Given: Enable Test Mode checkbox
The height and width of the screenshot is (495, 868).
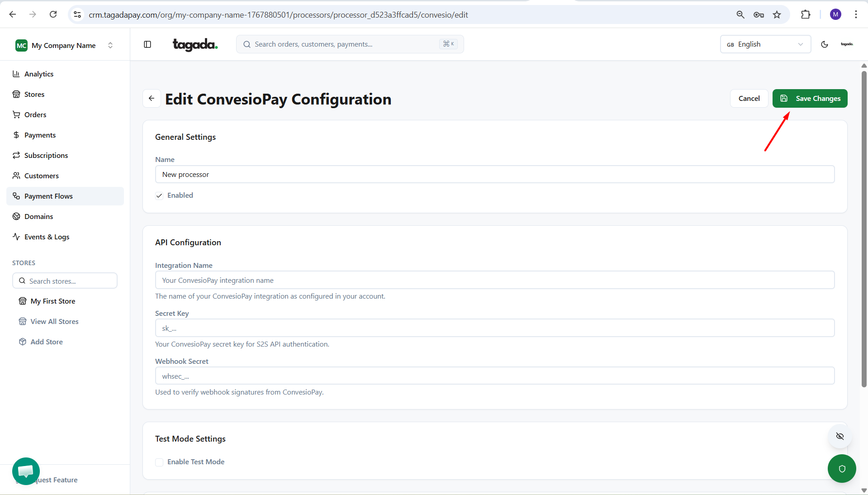Looking at the screenshot, I should 159,462.
